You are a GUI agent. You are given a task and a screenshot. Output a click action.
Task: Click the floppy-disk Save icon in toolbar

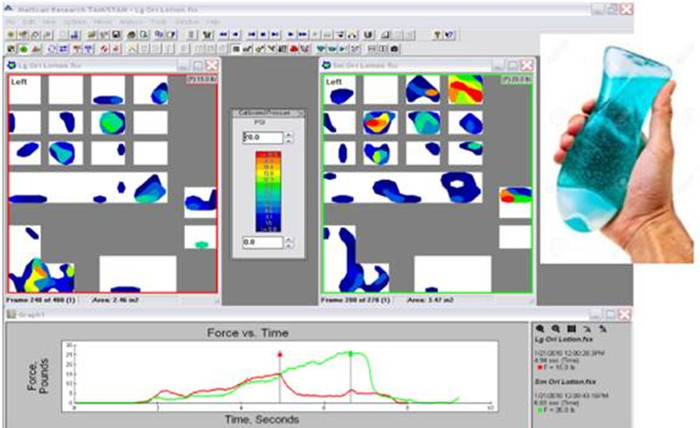click(x=116, y=34)
